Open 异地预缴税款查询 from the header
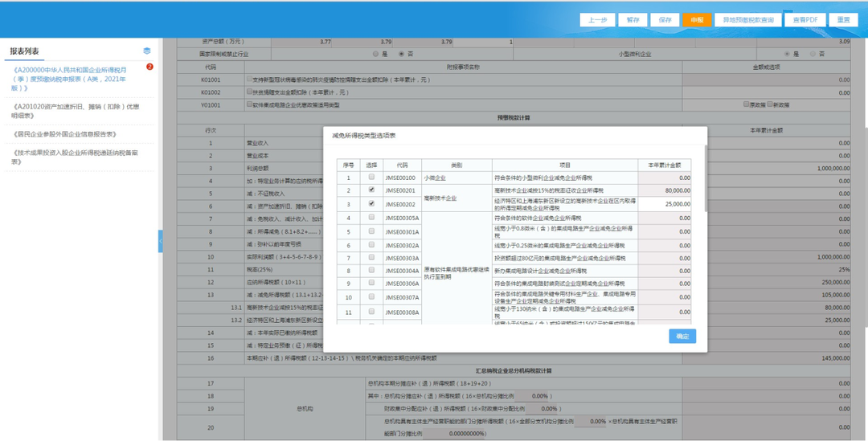The image size is (868, 441). point(748,20)
